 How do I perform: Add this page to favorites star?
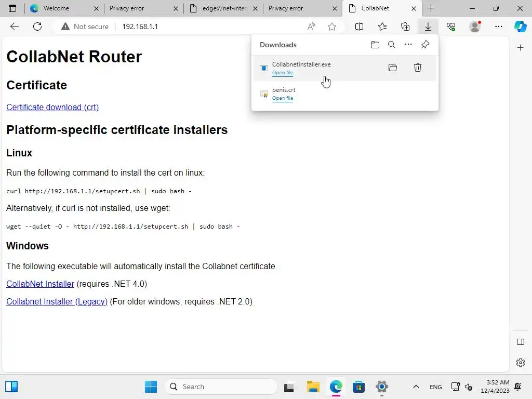[332, 26]
